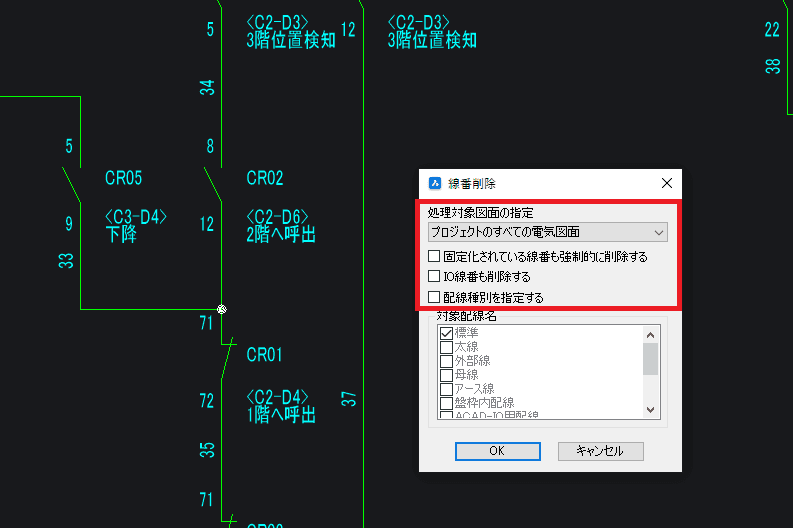
Task: Check the 配線種別を指定する option
Action: 435,297
